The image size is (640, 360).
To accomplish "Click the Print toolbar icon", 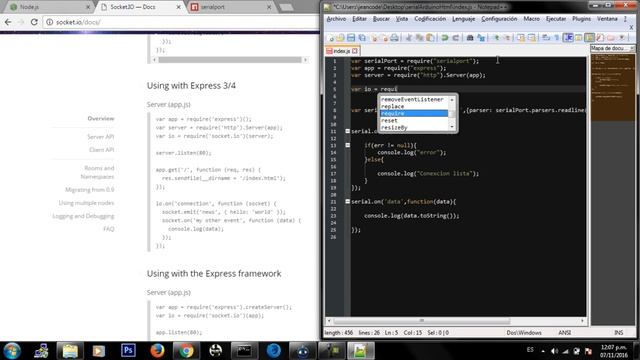I will 394,38.
